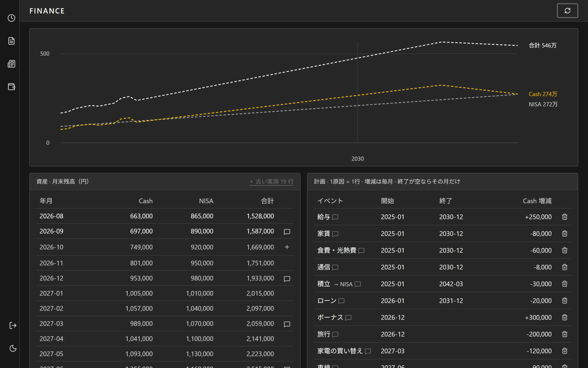Click the Cash 274万 chart legend label
This screenshot has width=588, height=368.
click(x=543, y=94)
